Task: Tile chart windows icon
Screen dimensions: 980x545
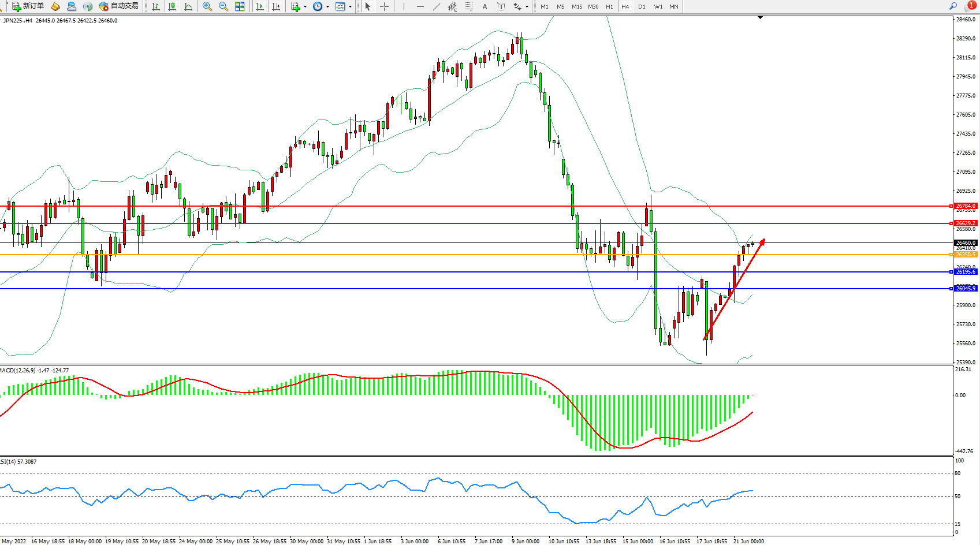Action: pos(240,6)
